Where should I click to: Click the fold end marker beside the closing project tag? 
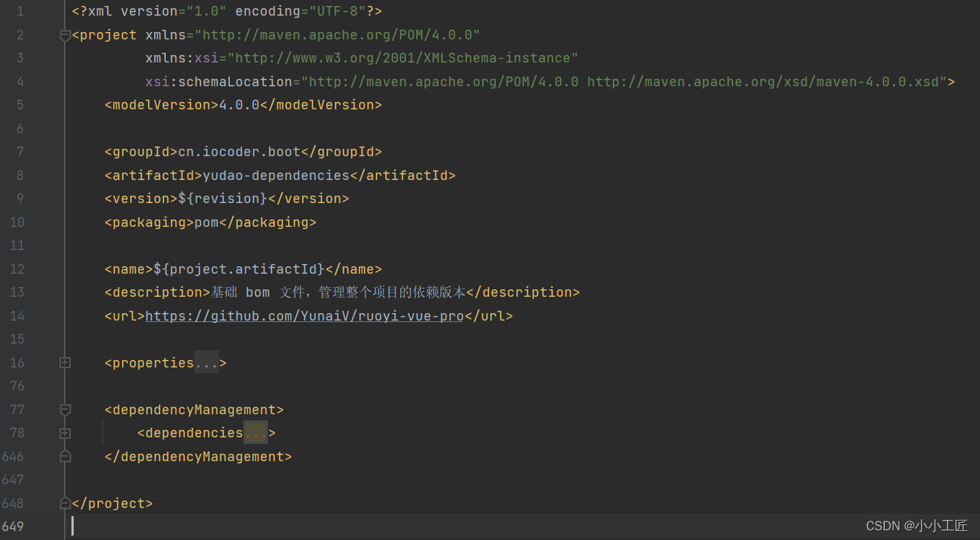[x=65, y=504]
